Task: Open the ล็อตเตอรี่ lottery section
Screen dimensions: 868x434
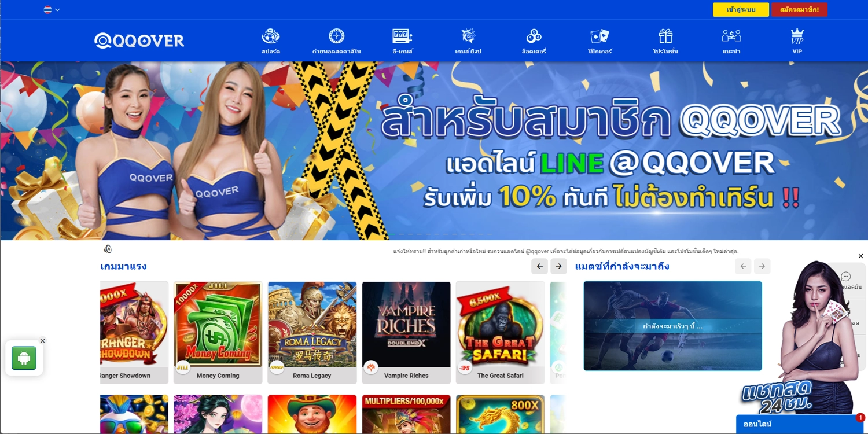Action: click(534, 41)
